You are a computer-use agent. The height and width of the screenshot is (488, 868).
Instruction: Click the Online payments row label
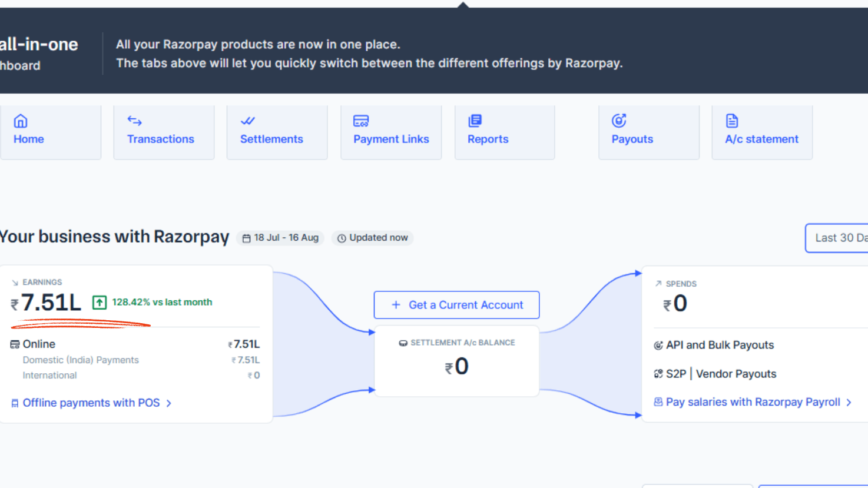pyautogui.click(x=39, y=344)
